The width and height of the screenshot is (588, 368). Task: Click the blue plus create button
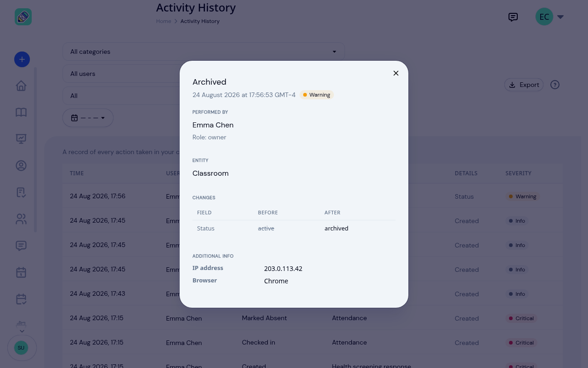click(x=22, y=59)
